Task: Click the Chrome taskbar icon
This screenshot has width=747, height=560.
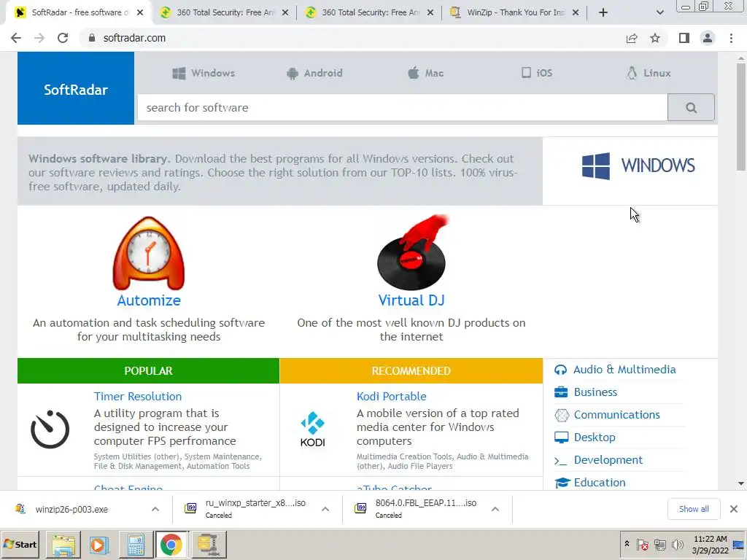Action: tap(171, 545)
